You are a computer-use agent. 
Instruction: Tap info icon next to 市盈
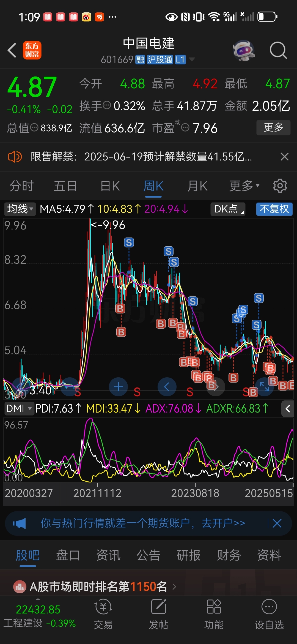185,127
